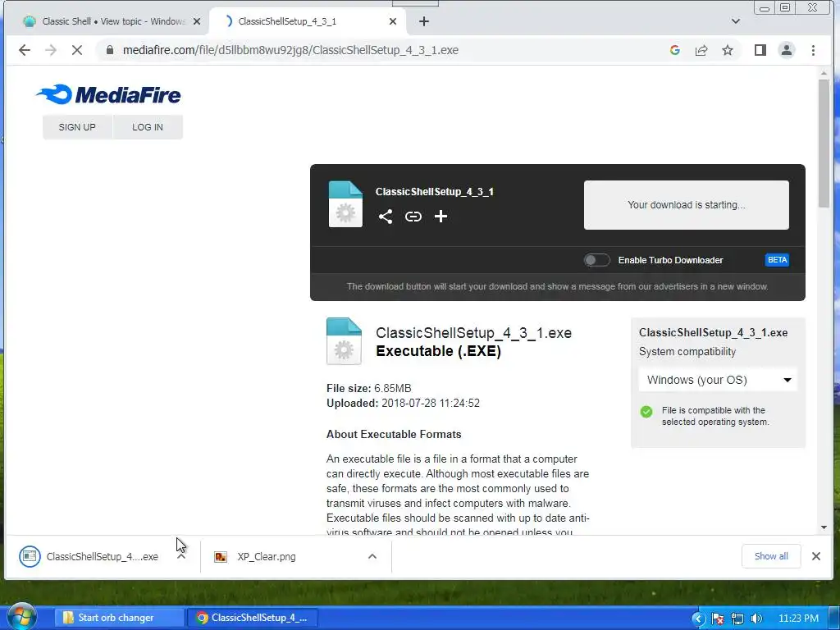Click the File size 6.85MB text

[369, 388]
